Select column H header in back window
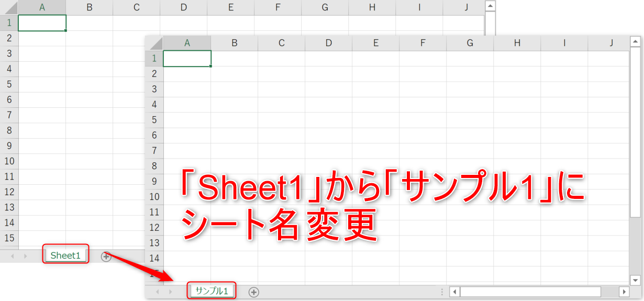Screen dimensions: 644x301 [x=372, y=7]
